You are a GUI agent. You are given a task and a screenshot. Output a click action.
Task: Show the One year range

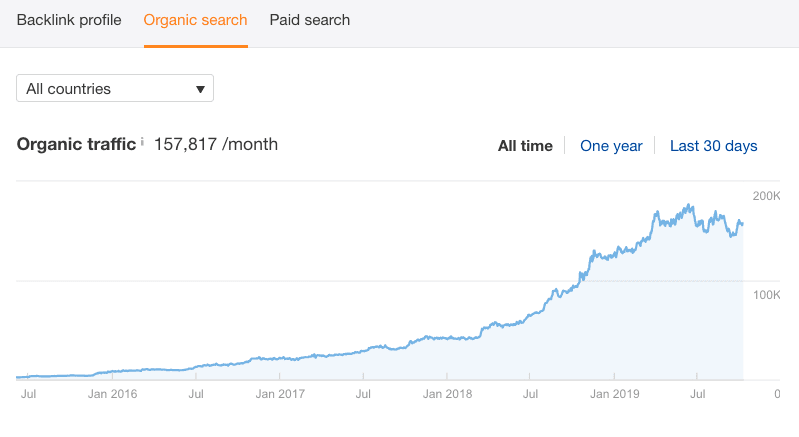pyautogui.click(x=611, y=146)
